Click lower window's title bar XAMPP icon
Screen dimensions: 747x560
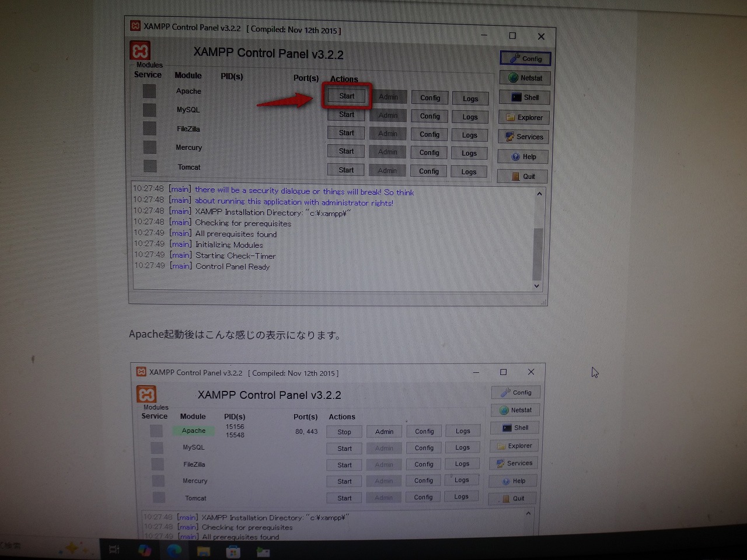pos(141,372)
